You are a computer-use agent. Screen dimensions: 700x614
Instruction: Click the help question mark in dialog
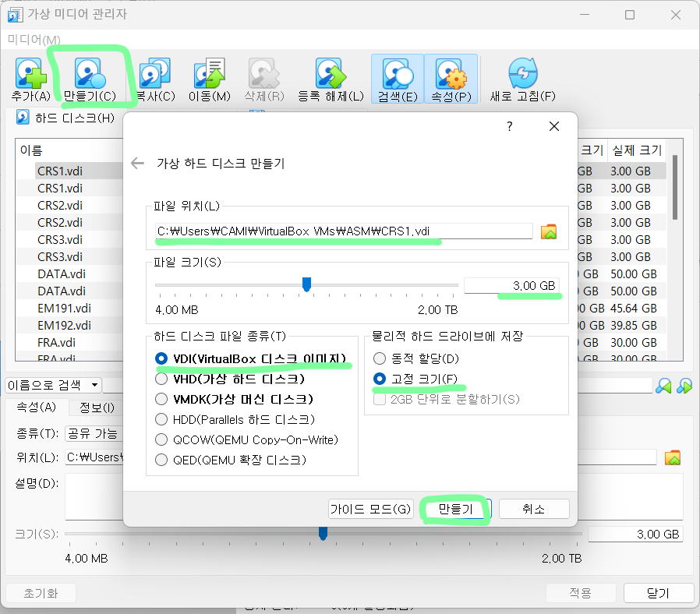tap(509, 126)
